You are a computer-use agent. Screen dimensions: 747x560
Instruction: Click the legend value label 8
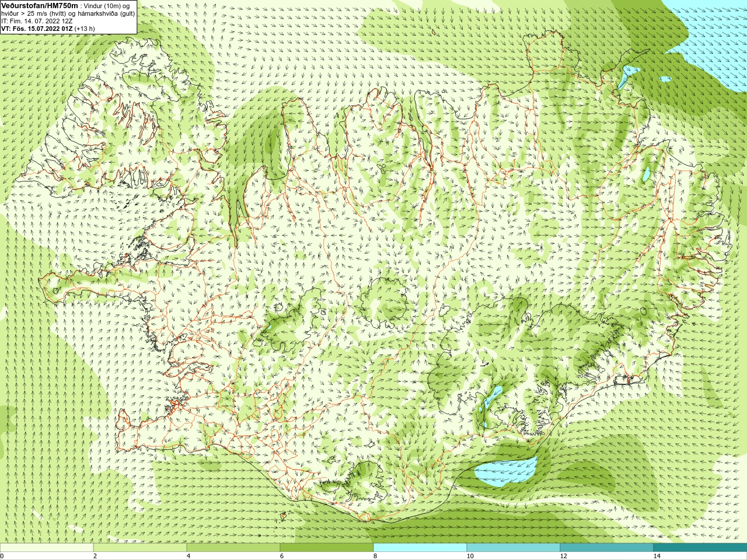click(375, 556)
